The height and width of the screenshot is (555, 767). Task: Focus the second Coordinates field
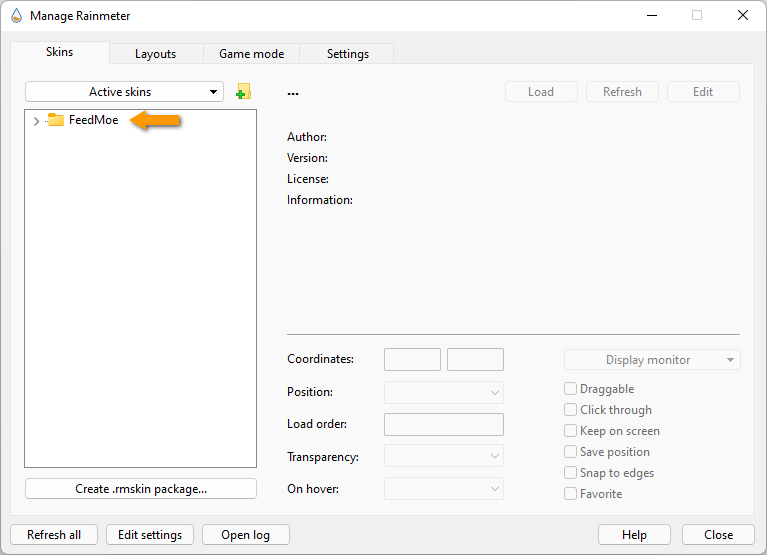(x=475, y=359)
